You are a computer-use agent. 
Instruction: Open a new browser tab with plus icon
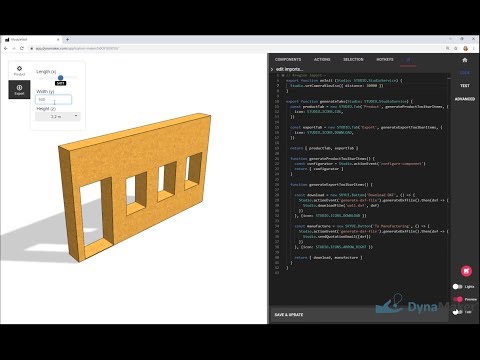67,39
